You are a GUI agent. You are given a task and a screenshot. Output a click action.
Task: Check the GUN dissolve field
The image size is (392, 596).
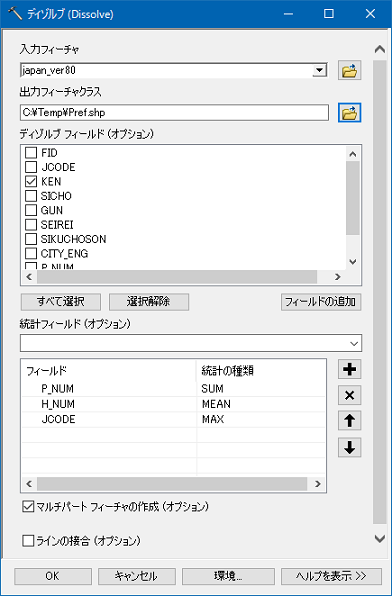click(31, 210)
